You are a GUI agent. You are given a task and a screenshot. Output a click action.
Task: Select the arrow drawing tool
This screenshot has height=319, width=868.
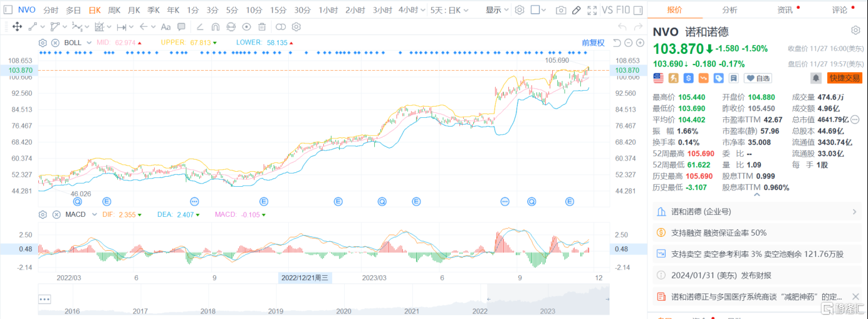(143, 26)
